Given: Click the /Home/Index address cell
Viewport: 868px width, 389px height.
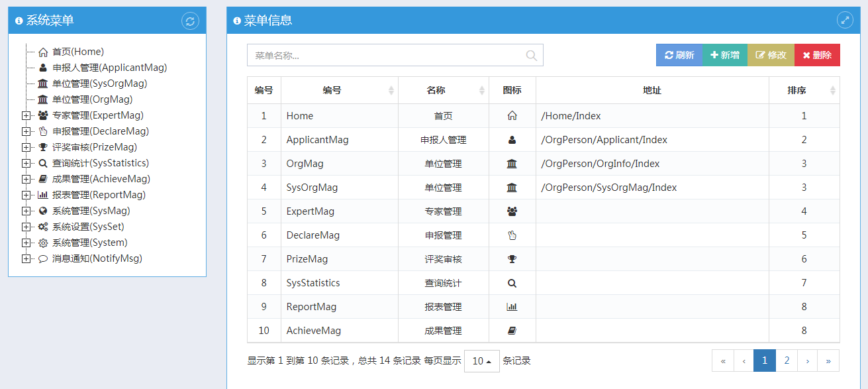Looking at the screenshot, I should click(x=652, y=116).
